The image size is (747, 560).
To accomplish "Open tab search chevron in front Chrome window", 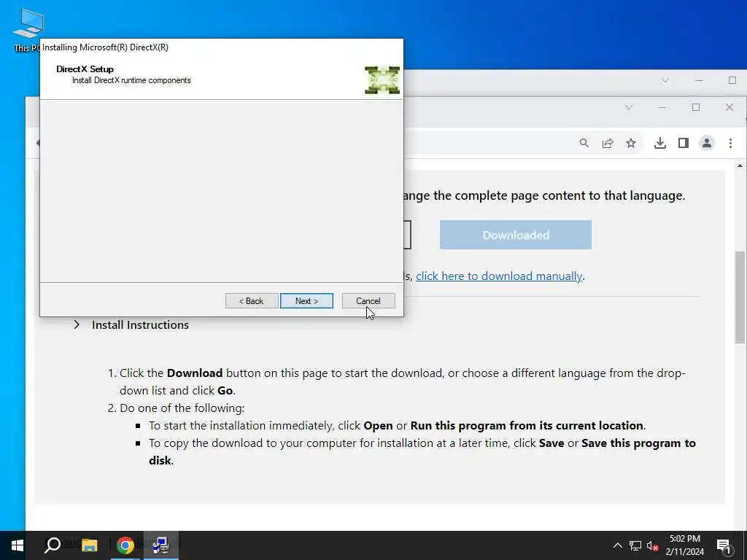I will click(629, 107).
